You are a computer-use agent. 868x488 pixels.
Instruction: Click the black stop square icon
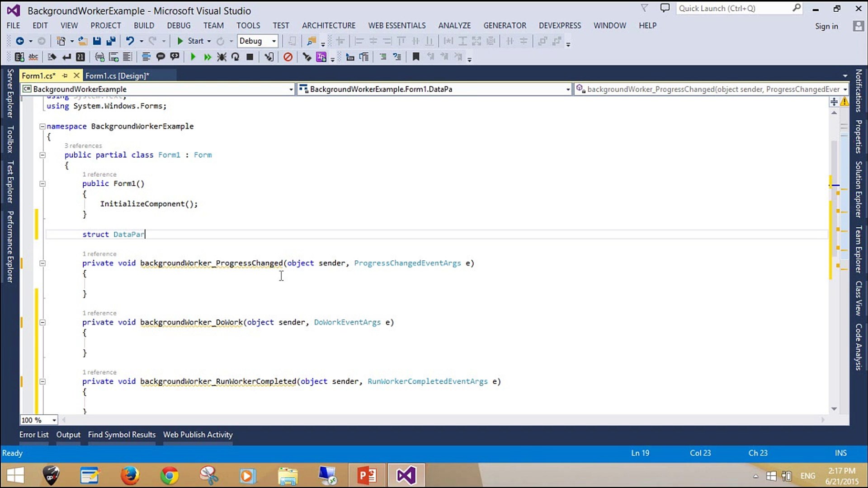(250, 57)
